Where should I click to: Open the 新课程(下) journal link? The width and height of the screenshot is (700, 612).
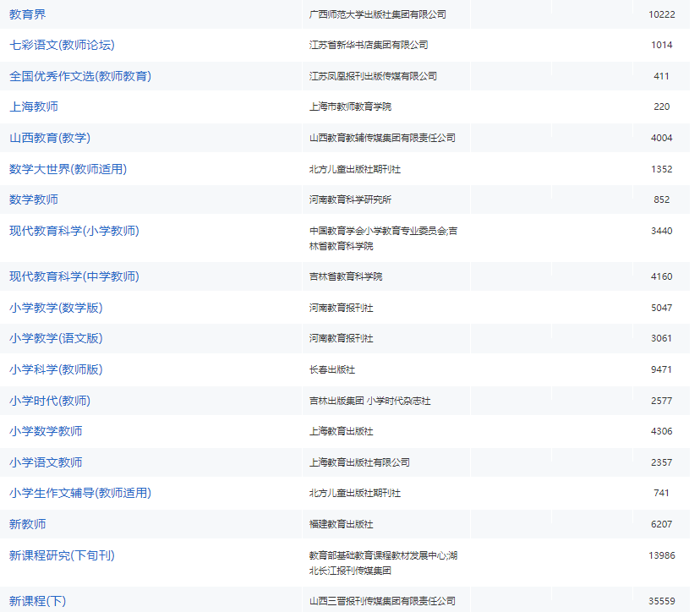point(38,601)
